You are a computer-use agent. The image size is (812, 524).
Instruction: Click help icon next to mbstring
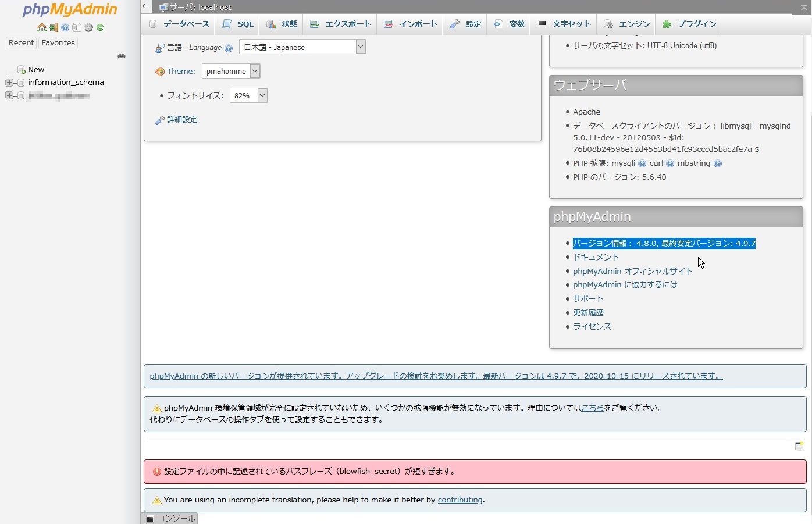[718, 164]
